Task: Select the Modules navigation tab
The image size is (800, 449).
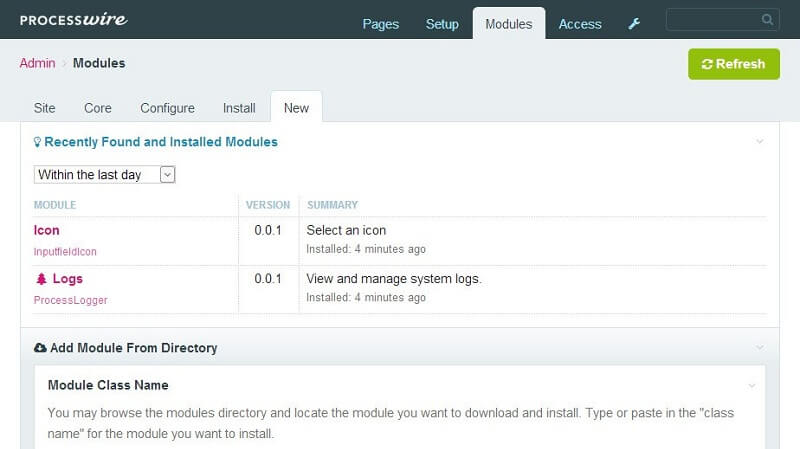Action: [x=509, y=23]
